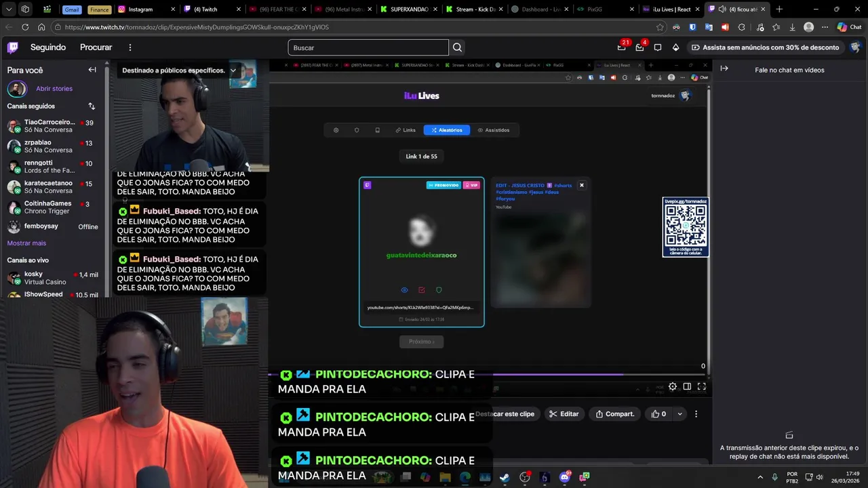Open the Get Bits diamond icon
Viewport: 868px width, 488px height.
coord(675,47)
